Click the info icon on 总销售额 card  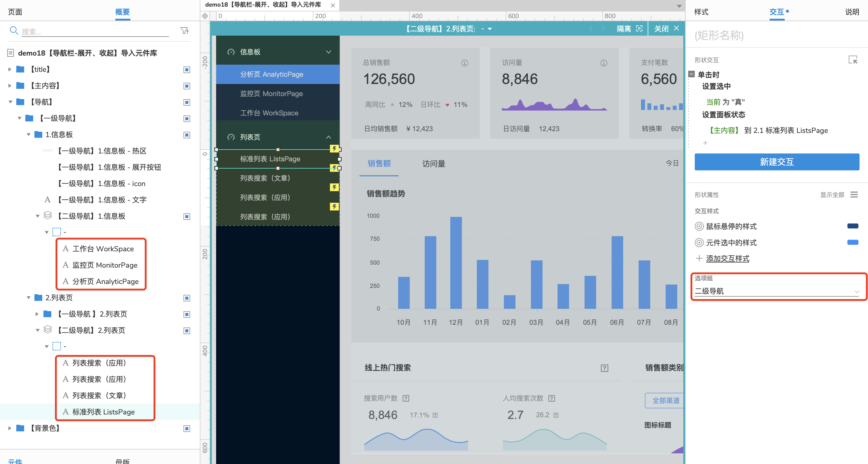(465, 63)
